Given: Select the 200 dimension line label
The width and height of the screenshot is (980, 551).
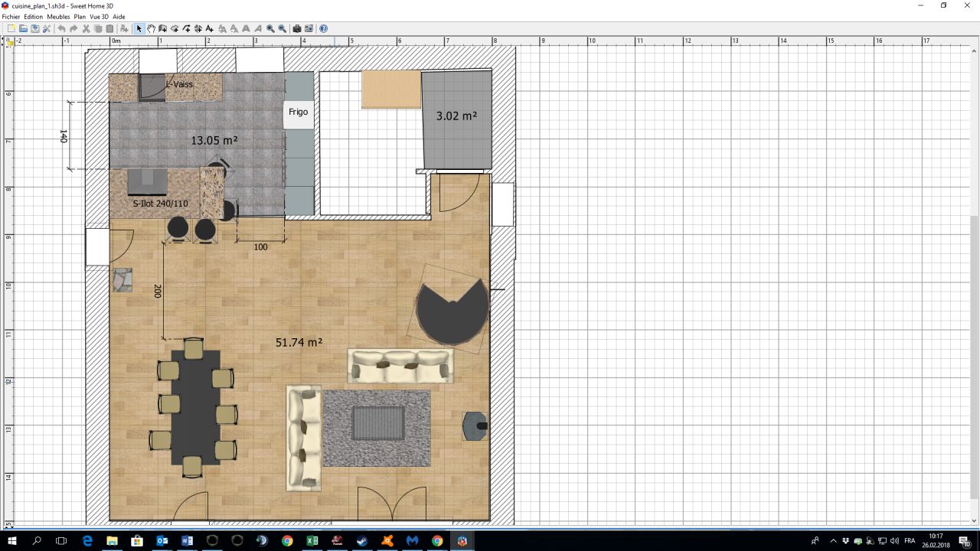Looking at the screenshot, I should pos(158,291).
